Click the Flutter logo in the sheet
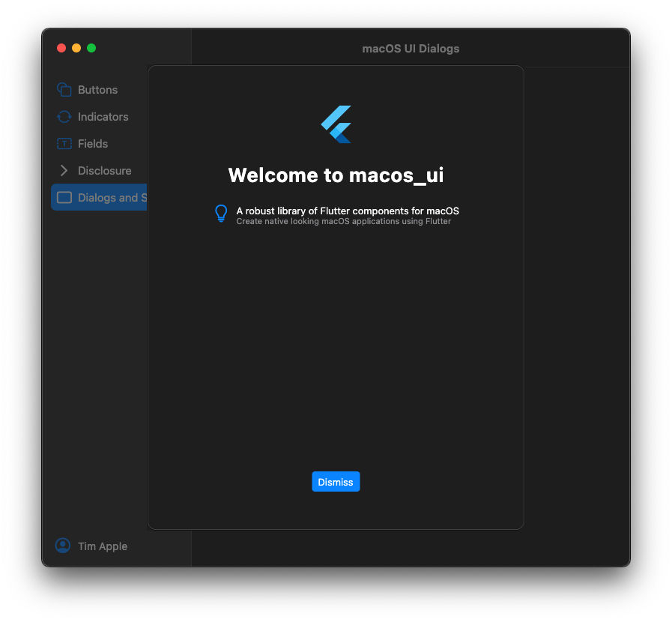This screenshot has height=622, width=672. pyautogui.click(x=336, y=124)
